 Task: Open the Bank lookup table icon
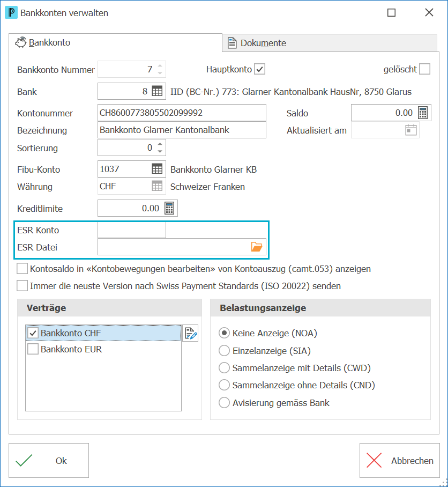(157, 91)
